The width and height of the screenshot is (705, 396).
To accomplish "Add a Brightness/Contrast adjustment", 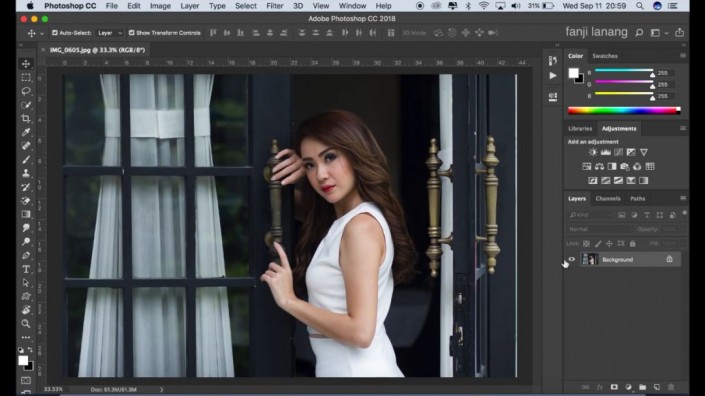I will (x=593, y=152).
